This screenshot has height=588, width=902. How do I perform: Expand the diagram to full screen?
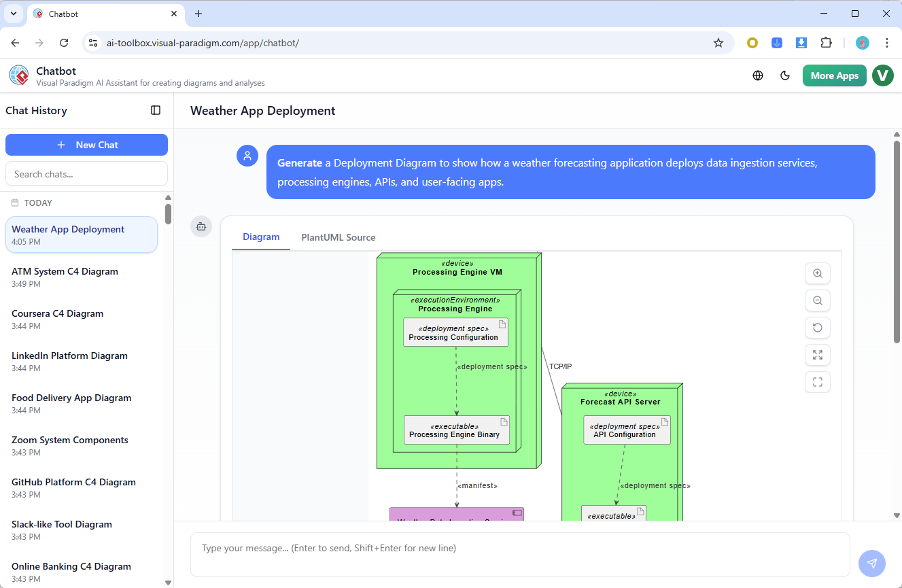tap(817, 355)
